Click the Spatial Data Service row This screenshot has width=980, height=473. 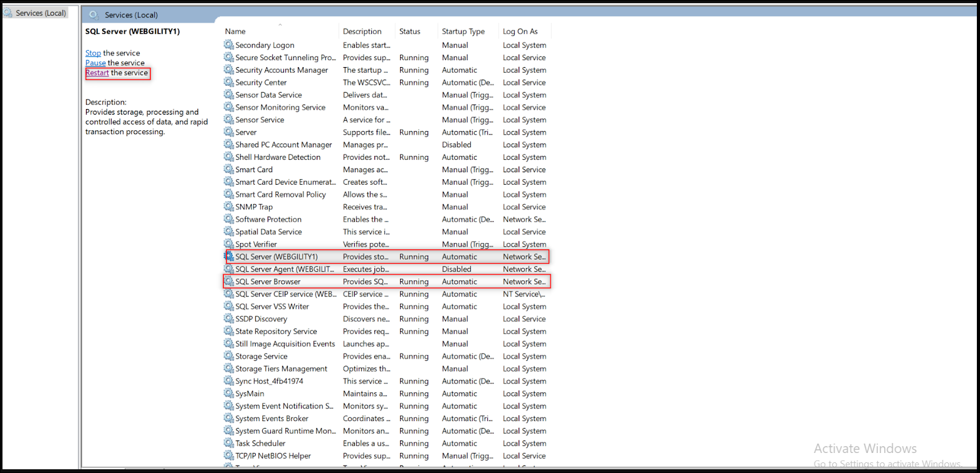[387, 232]
